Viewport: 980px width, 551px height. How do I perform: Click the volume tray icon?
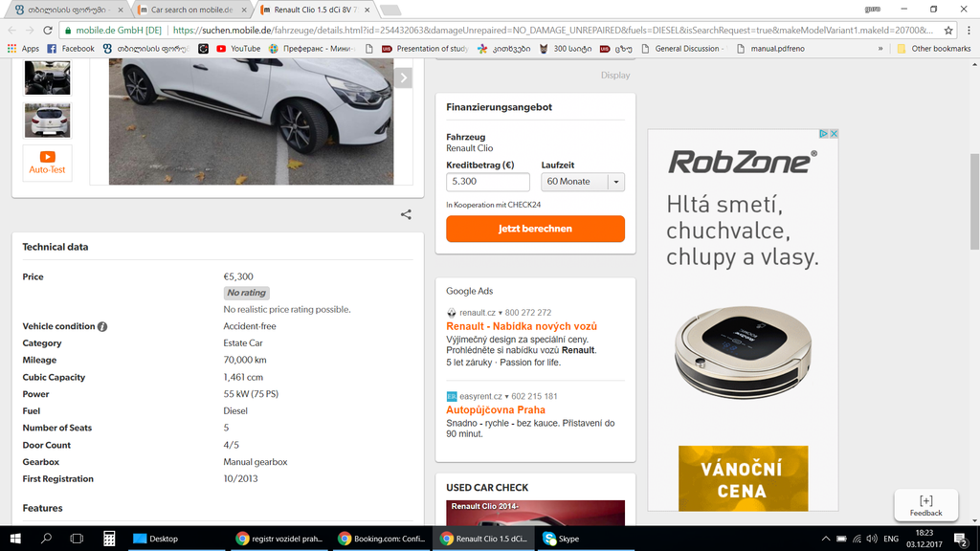[872, 539]
